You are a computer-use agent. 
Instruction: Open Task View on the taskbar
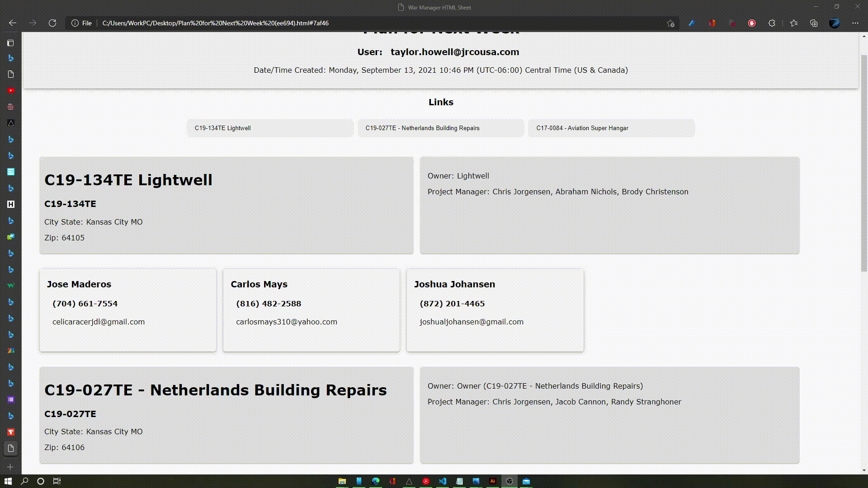tap(57, 481)
